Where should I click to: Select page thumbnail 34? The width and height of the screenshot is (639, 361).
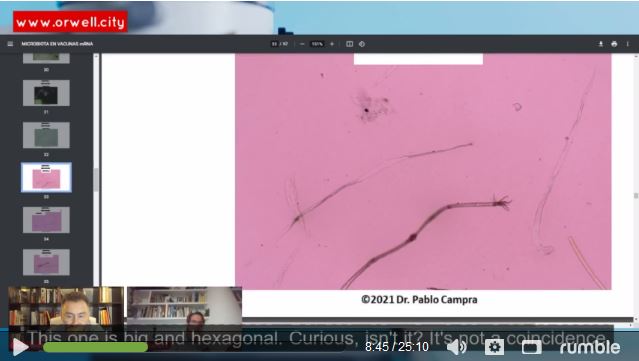click(x=46, y=220)
